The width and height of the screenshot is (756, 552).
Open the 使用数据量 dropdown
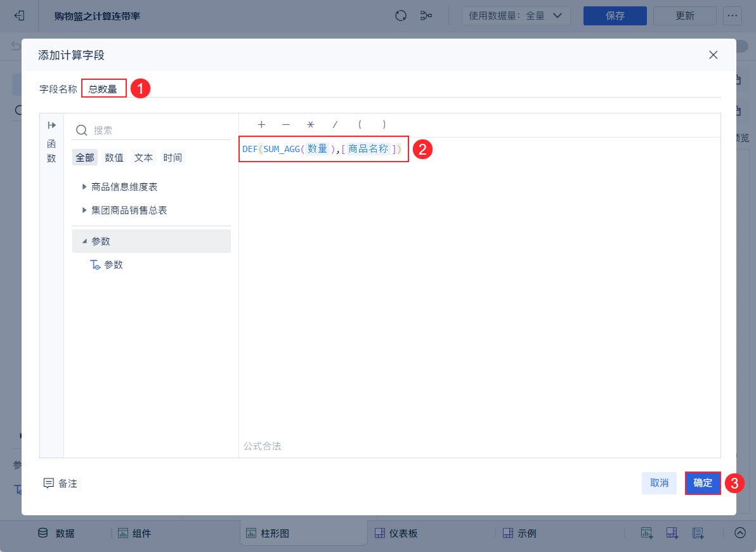click(516, 16)
